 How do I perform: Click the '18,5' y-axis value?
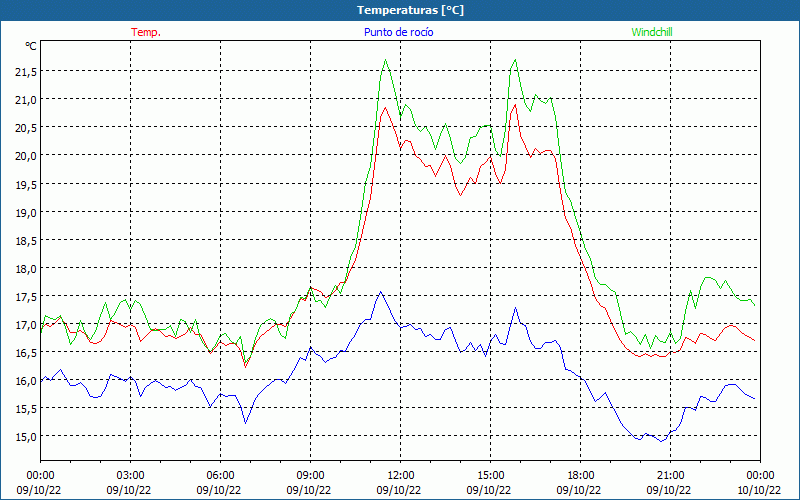pyautogui.click(x=26, y=241)
